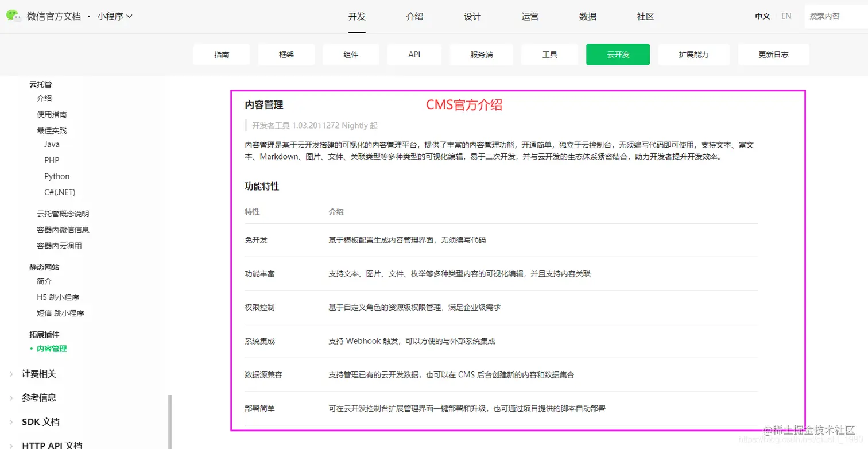This screenshot has height=449, width=868.
Task: Select the active 内容管理 sidebar item
Action: click(x=52, y=349)
